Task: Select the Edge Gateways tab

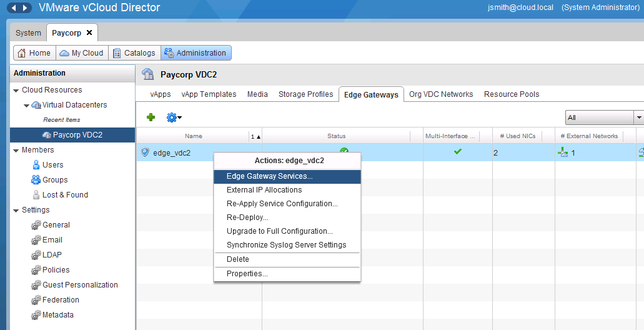Action: coord(371,94)
